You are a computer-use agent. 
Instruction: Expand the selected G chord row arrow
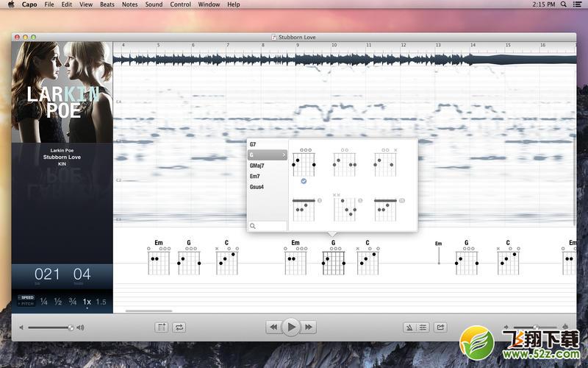284,155
